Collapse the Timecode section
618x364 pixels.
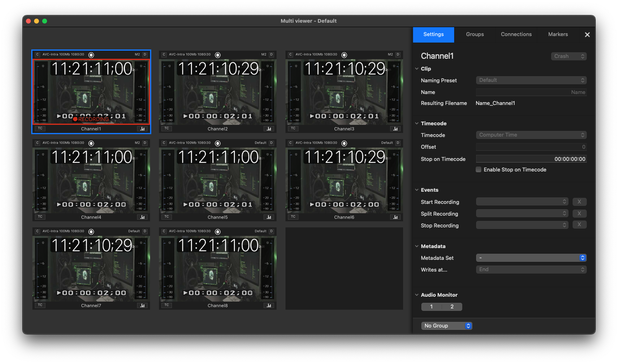click(x=416, y=123)
